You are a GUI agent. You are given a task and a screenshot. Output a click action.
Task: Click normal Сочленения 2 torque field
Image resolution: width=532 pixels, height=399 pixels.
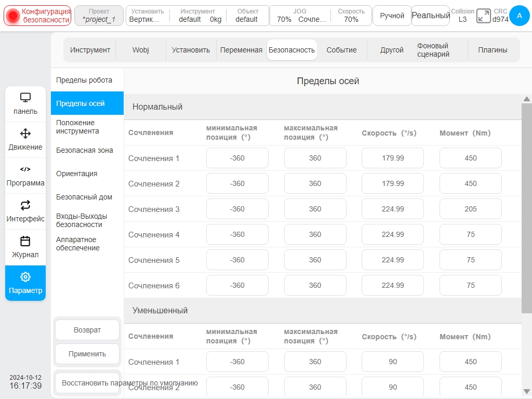point(471,183)
